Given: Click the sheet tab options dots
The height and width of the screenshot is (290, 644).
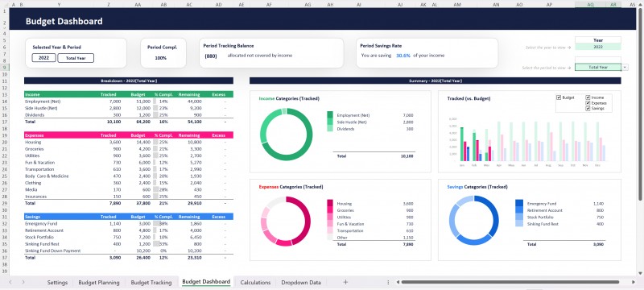Looking at the screenshot, I should [388, 282].
